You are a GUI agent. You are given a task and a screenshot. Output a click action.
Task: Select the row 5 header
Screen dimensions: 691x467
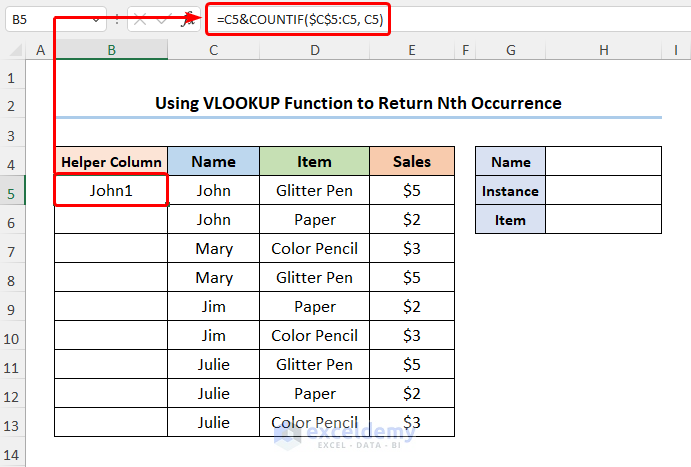click(13, 191)
